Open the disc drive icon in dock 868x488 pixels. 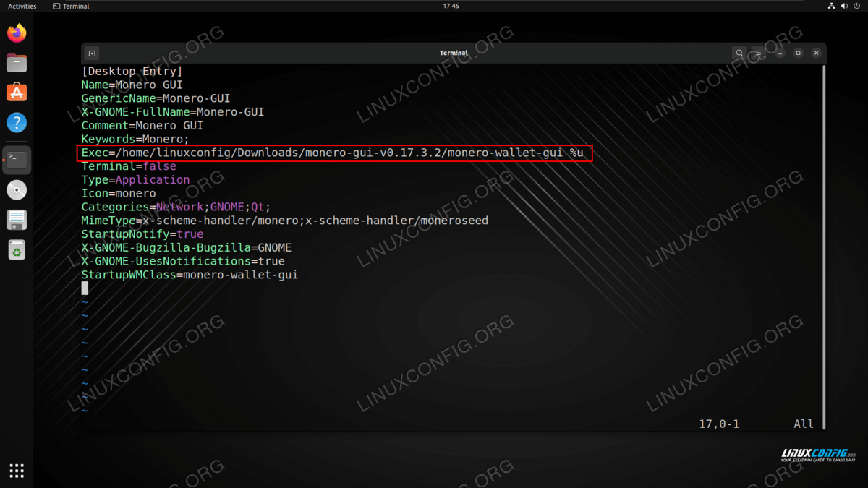[17, 190]
